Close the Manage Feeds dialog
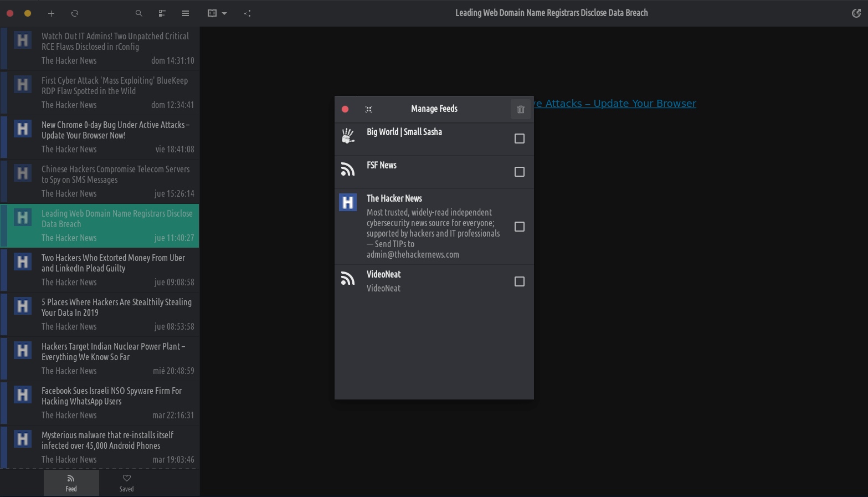Image resolution: width=868 pixels, height=497 pixels. 345,109
